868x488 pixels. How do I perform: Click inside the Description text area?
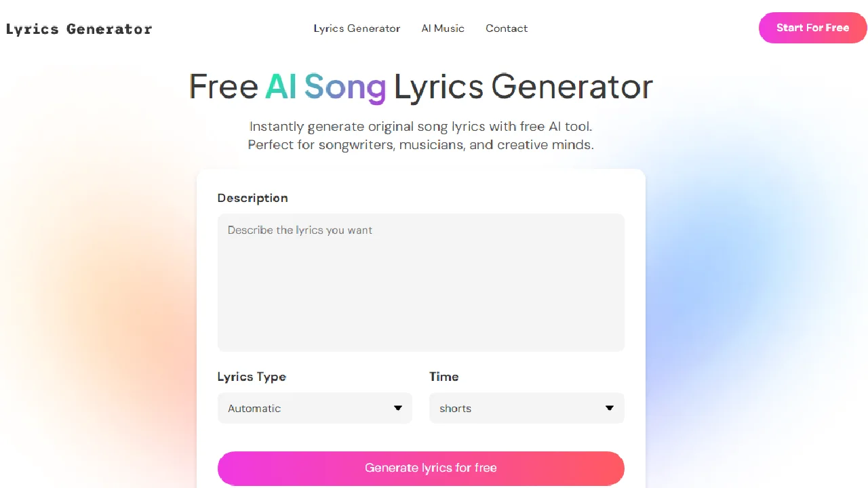click(420, 283)
